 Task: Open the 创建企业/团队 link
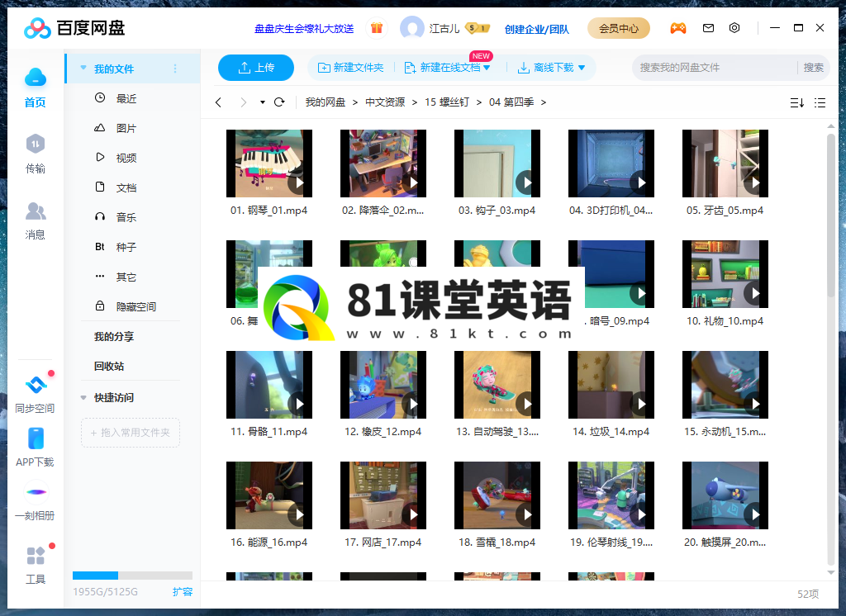coord(537,29)
